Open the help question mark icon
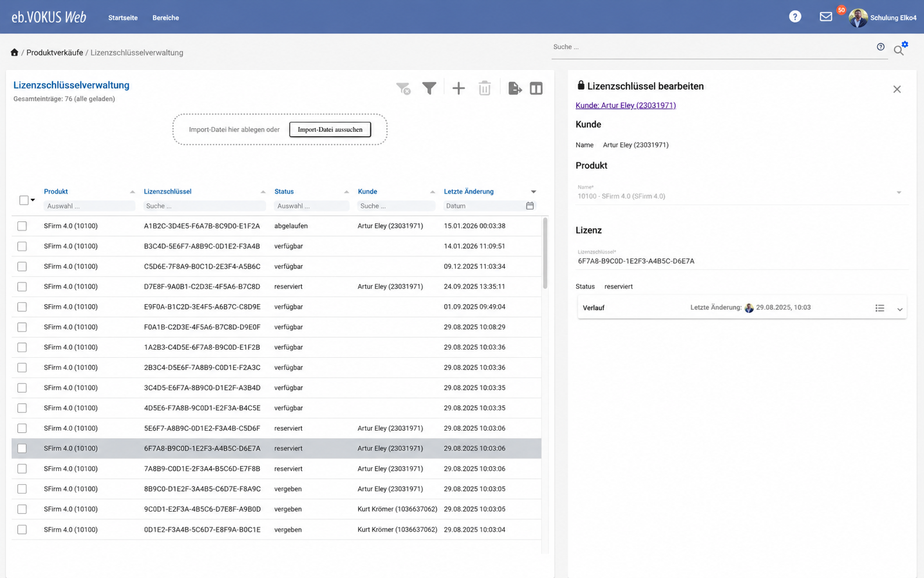This screenshot has width=924, height=578. pos(795,17)
